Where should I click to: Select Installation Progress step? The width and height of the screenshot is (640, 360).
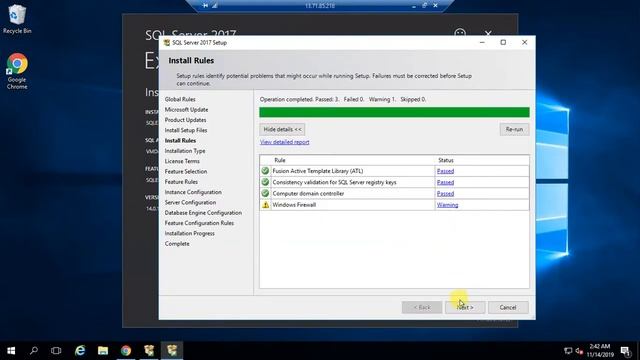click(x=189, y=233)
